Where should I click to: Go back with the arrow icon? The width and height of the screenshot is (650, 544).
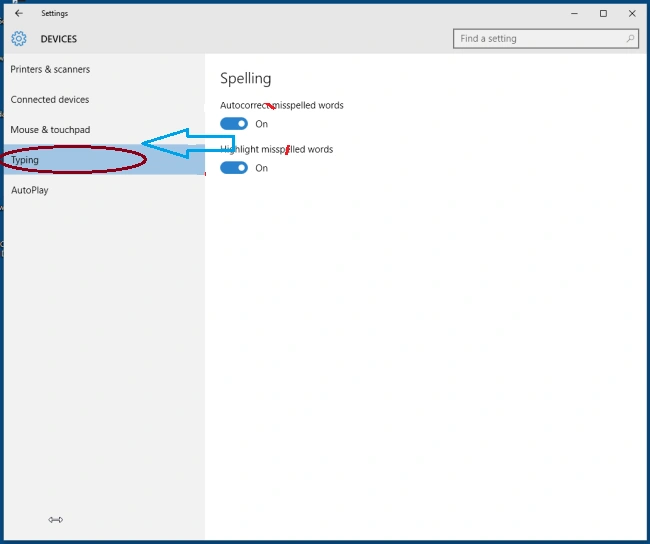click(19, 13)
